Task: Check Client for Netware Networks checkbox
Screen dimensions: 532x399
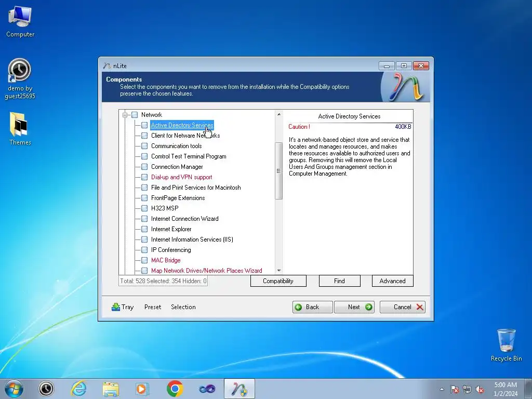Action: point(144,136)
